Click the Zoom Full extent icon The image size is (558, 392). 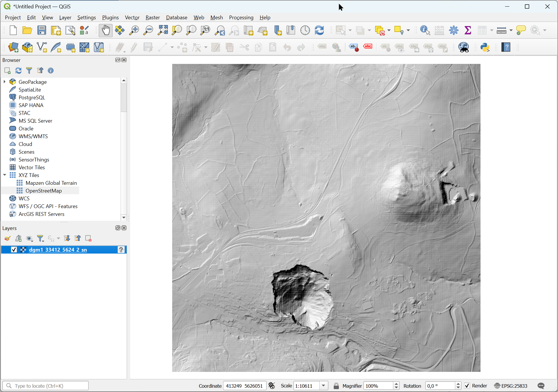[163, 30]
